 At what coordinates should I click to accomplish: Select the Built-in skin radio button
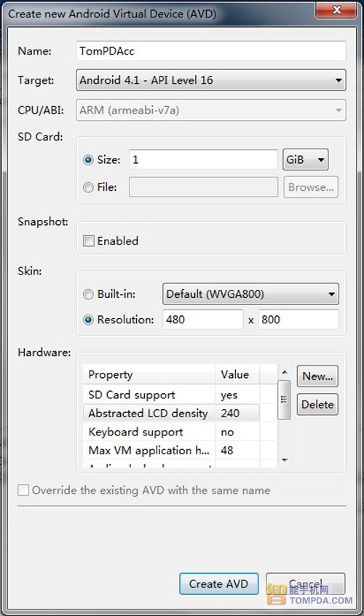coord(88,294)
